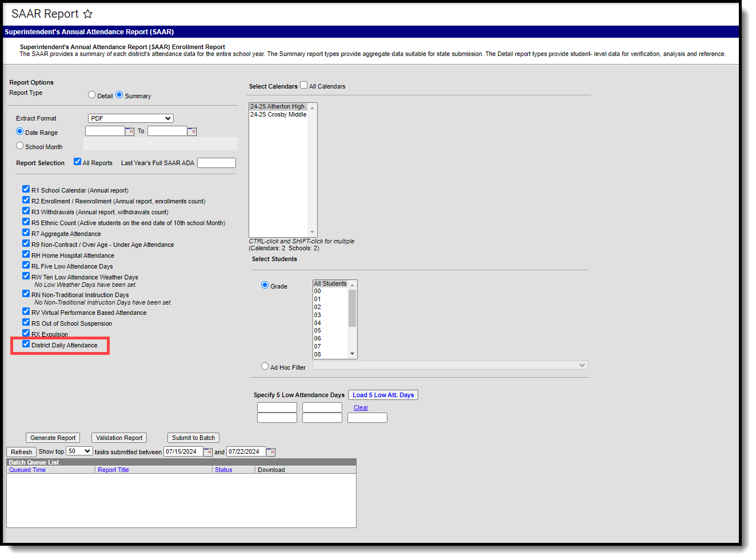
Task: Sort batch queue by Report Title
Action: pyautogui.click(x=113, y=470)
